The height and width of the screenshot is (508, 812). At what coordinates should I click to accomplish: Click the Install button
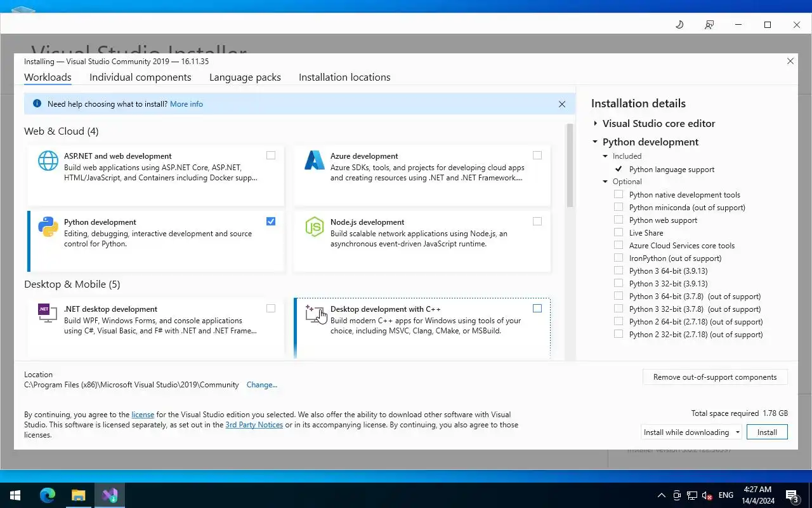point(767,432)
